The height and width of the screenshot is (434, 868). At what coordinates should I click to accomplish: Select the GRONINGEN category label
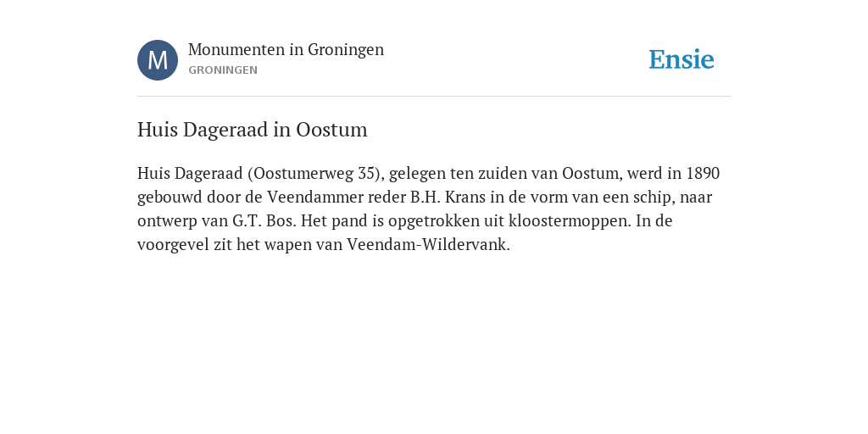coord(223,70)
